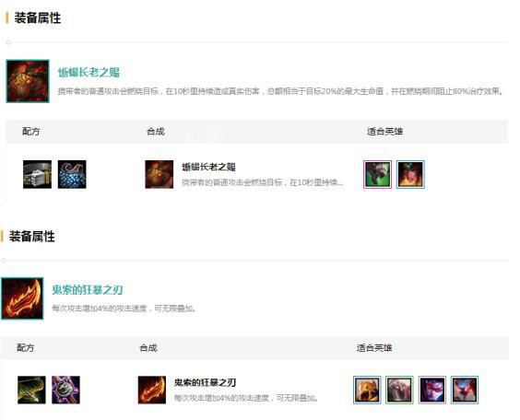Choose the purple-bordered white-haired hero portrait
This screenshot has width=520, height=420.
377,175
